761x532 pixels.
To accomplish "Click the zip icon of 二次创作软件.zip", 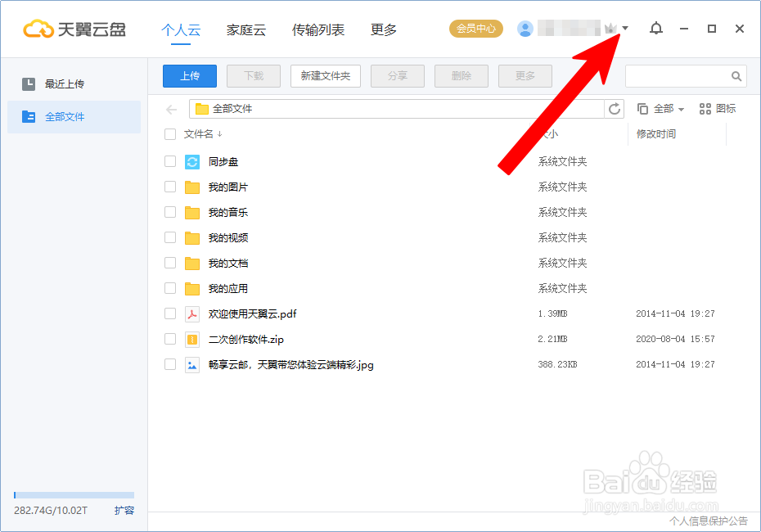I will tap(192, 340).
